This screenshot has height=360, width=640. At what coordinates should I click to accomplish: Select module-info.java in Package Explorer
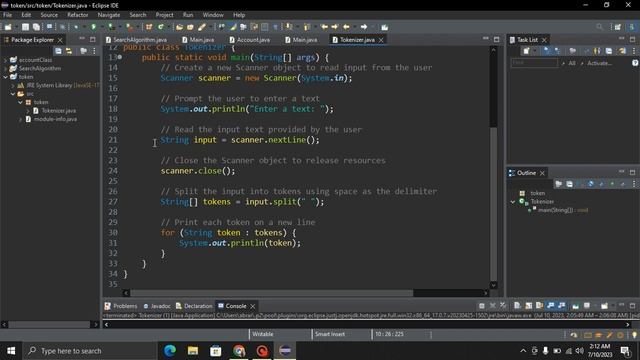(x=55, y=119)
